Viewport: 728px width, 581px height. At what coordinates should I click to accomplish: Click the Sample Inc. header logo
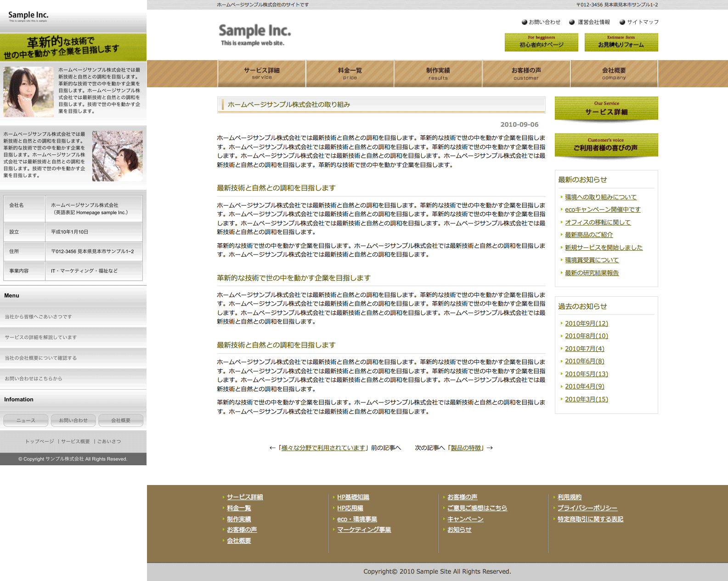pos(254,35)
